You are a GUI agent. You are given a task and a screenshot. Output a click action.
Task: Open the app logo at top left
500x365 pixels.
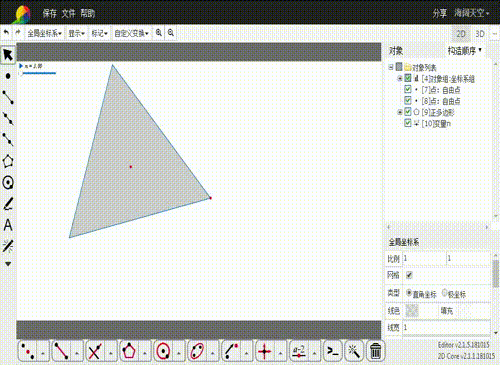pyautogui.click(x=22, y=14)
